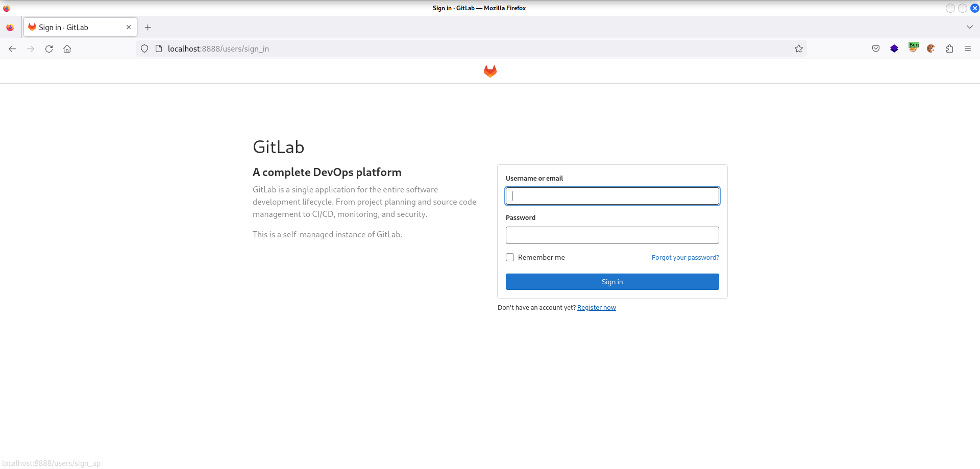
Task: Click the Username or email label
Action: [534, 179]
